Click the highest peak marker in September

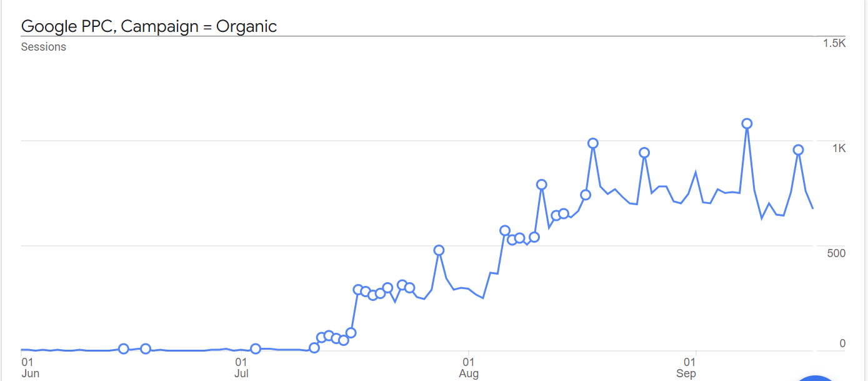747,124
